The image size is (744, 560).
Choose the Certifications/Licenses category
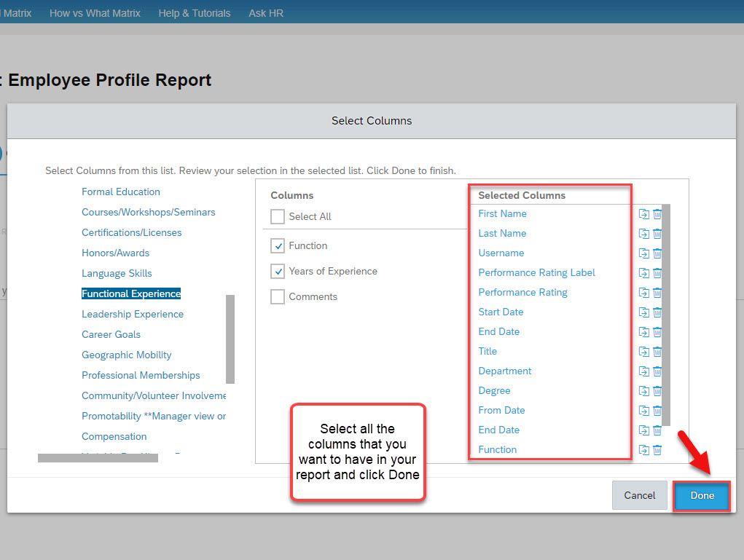coord(131,232)
